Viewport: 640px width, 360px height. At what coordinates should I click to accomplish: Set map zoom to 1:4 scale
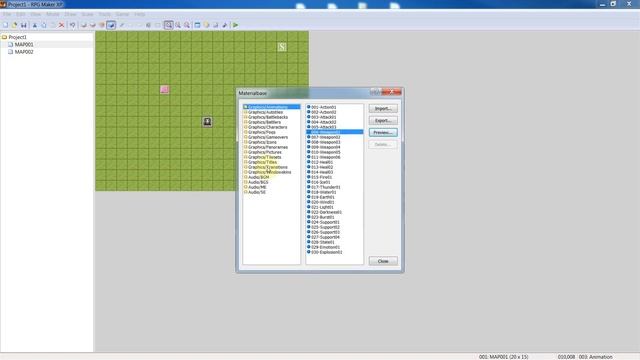click(187, 25)
